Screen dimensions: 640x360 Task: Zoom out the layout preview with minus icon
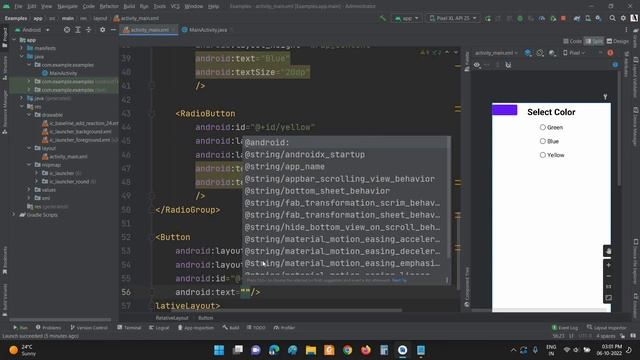click(608, 276)
